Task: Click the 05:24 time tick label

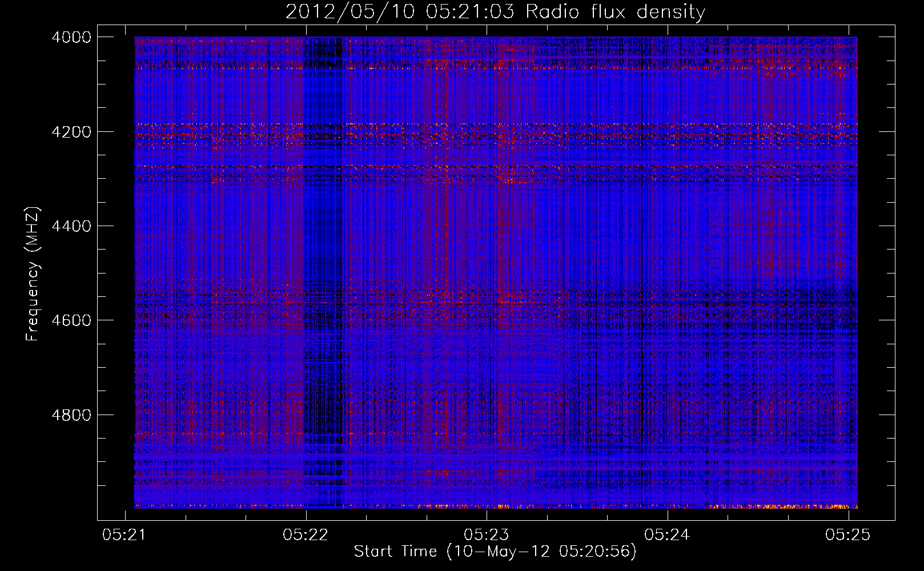Action: [668, 534]
